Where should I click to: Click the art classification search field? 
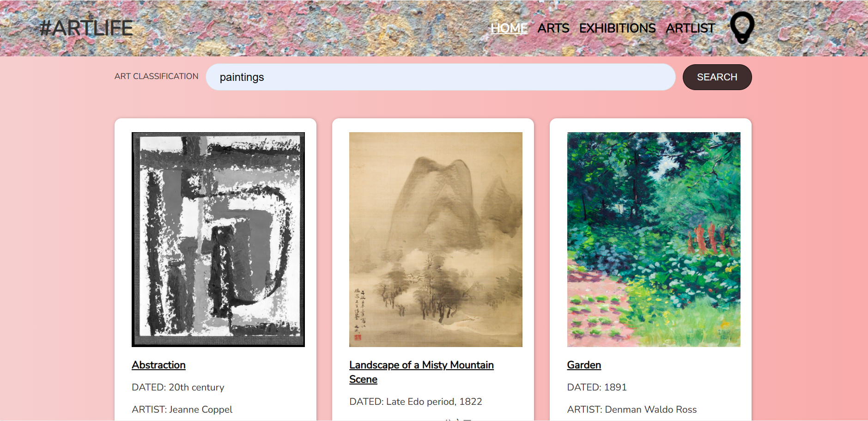[441, 77]
